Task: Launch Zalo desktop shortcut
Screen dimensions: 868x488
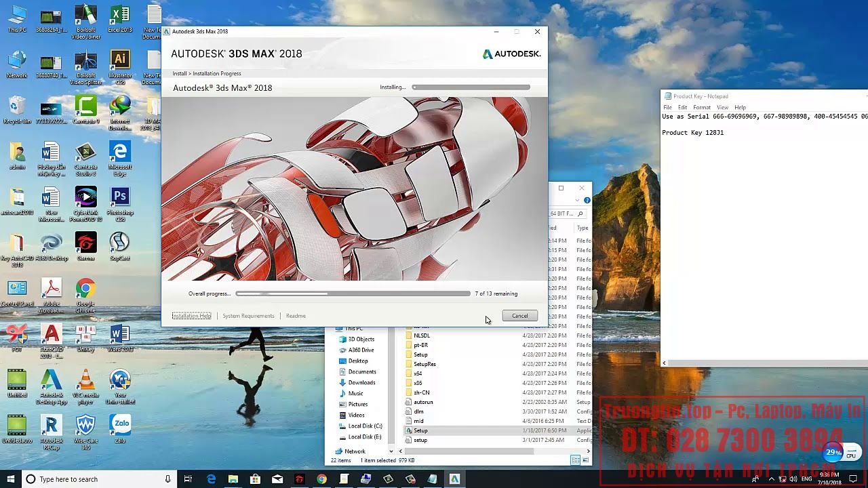Action: click(x=120, y=427)
